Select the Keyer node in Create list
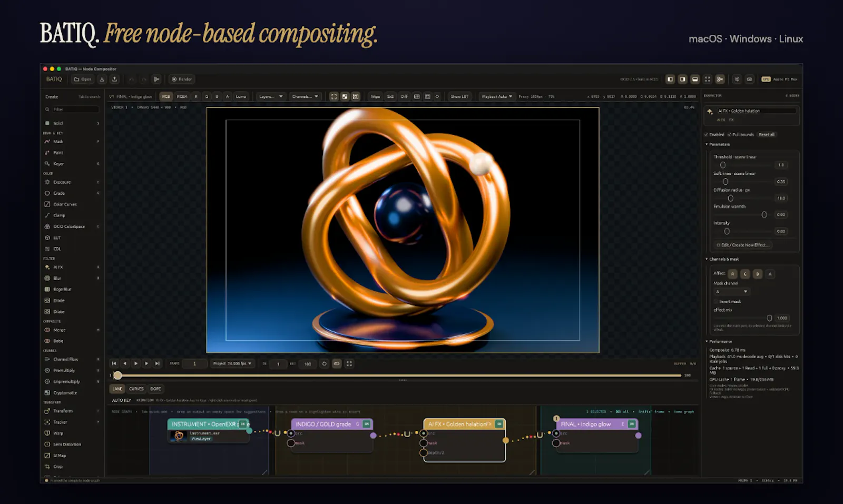The image size is (843, 504). click(x=72, y=164)
